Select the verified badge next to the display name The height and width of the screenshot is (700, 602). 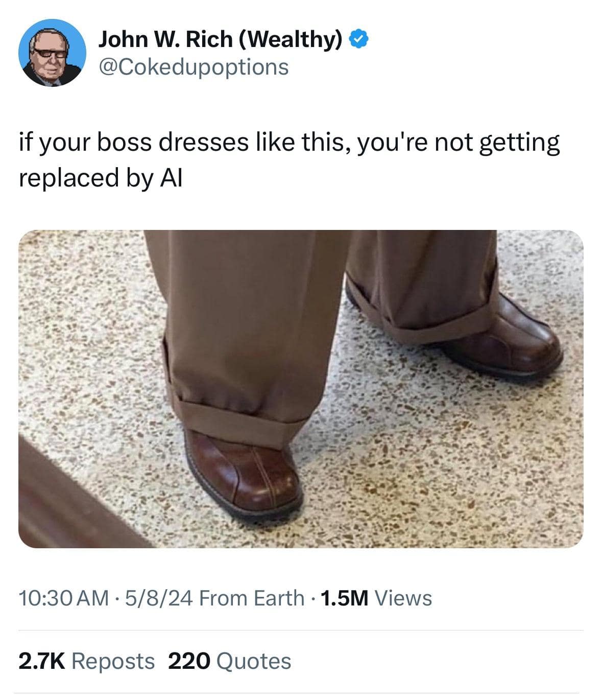(x=357, y=40)
